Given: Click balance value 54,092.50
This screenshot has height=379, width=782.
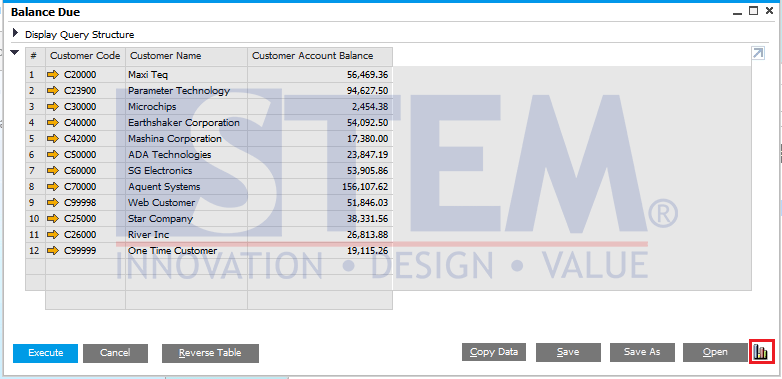Looking at the screenshot, I should pyautogui.click(x=368, y=123).
